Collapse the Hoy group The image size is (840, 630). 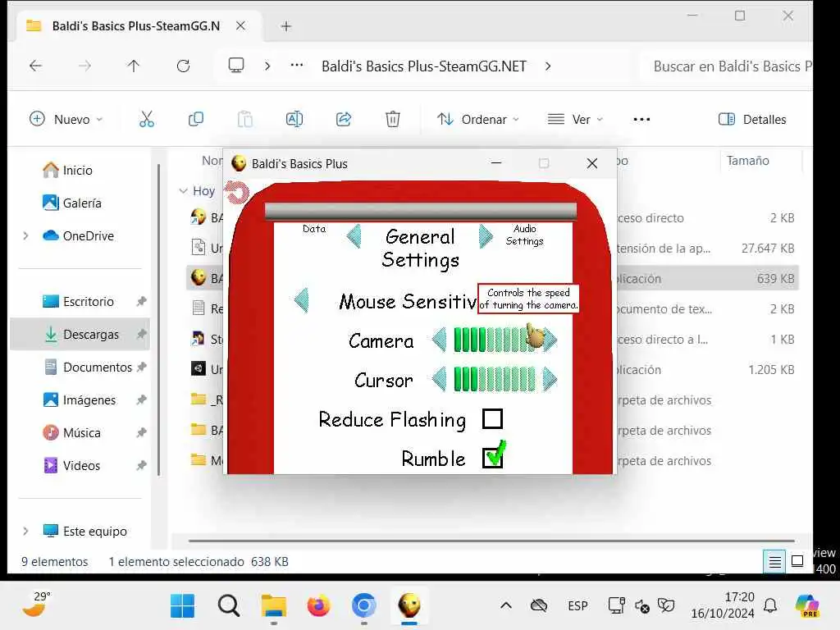click(x=183, y=190)
